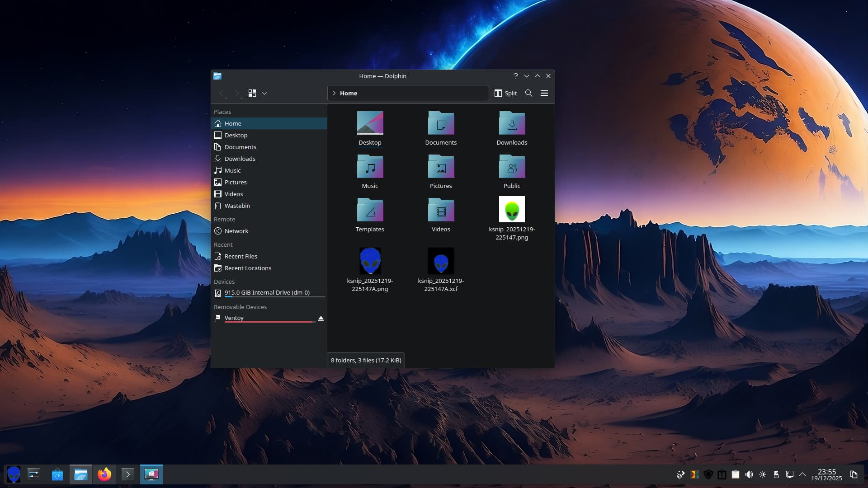This screenshot has height=488, width=868.
Task: Select the Network place entry
Action: tap(236, 231)
